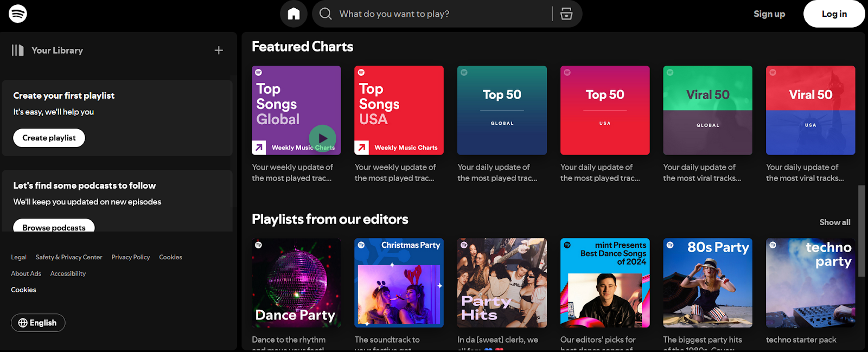Click the Your Library collapse icon
This screenshot has height=352, width=868.
pyautogui.click(x=18, y=50)
